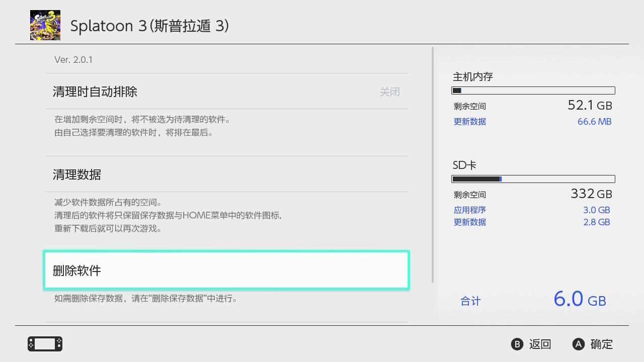Click the 在增加剩余空间时 description line
644x362 pixels.
pos(143,120)
